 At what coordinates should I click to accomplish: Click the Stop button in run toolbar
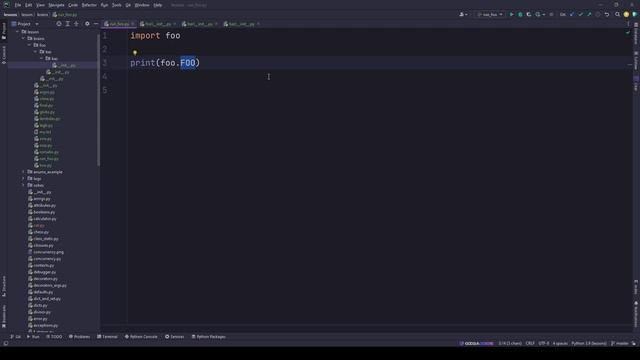tap(551, 14)
